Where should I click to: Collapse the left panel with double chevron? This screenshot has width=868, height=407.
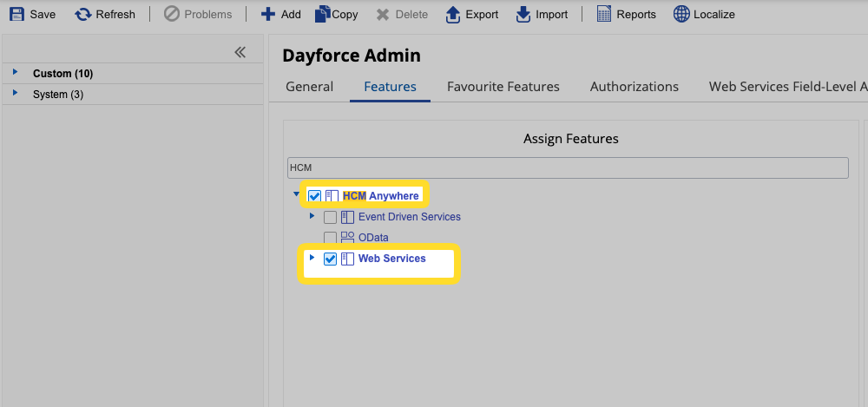coord(240,52)
